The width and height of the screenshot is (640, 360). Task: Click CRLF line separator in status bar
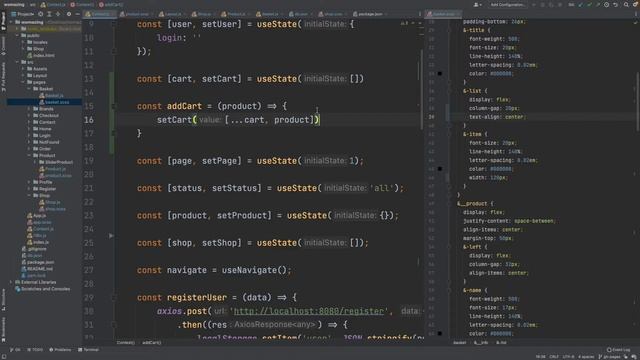point(554,357)
